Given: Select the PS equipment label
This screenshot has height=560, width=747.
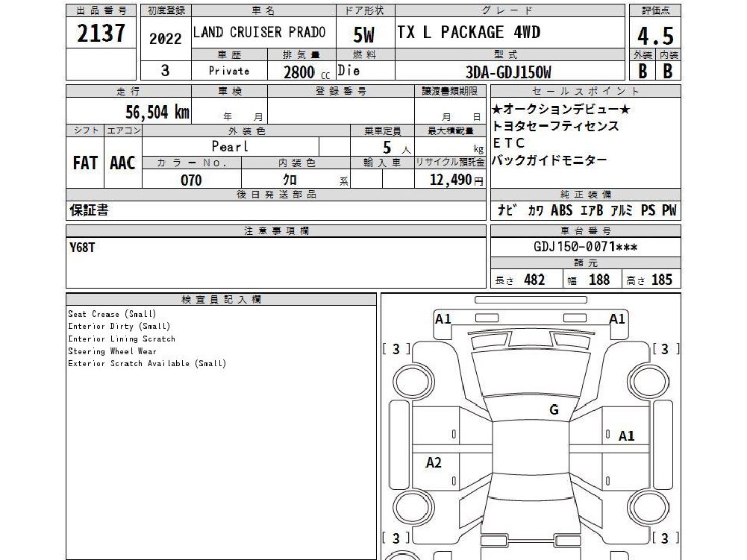Looking at the screenshot, I should point(648,210).
